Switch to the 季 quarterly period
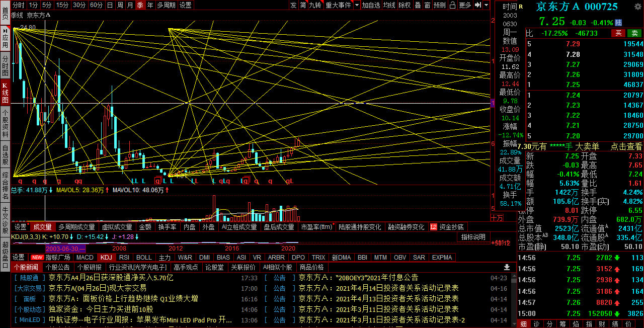This screenshot has width=644, height=328. point(140,5)
